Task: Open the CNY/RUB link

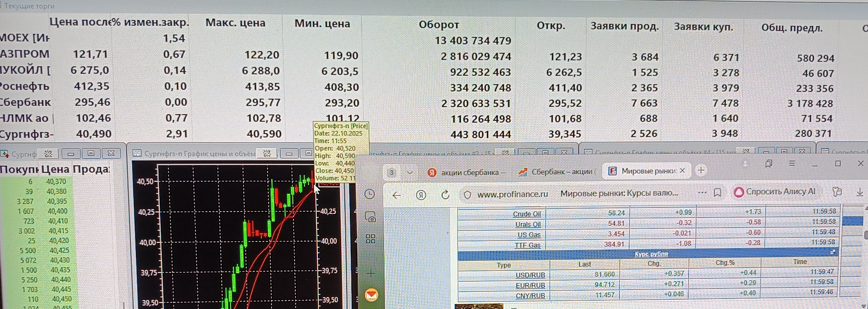Action: pyautogui.click(x=530, y=296)
